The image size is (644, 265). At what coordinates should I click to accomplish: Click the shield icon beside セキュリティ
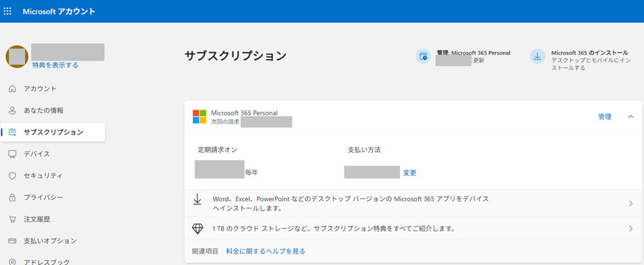point(12,176)
